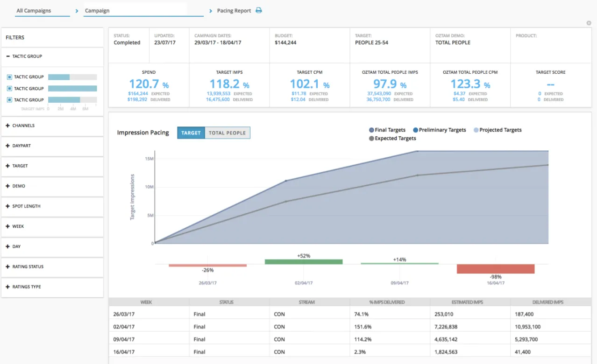Click the thin green +14% pacing bar
This screenshot has height=364, width=597.
coord(400,264)
